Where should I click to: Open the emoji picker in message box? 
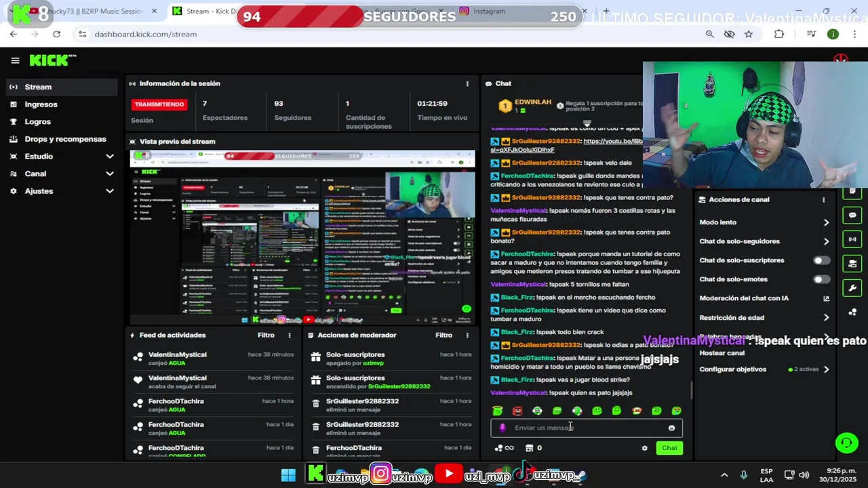671,428
